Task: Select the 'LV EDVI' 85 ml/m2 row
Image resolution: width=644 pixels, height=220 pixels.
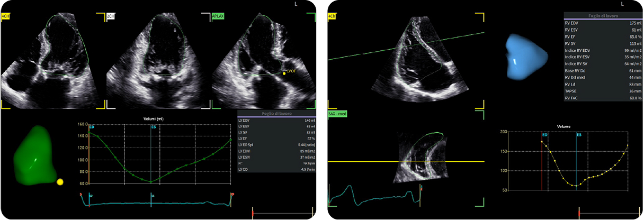Action: (276, 151)
